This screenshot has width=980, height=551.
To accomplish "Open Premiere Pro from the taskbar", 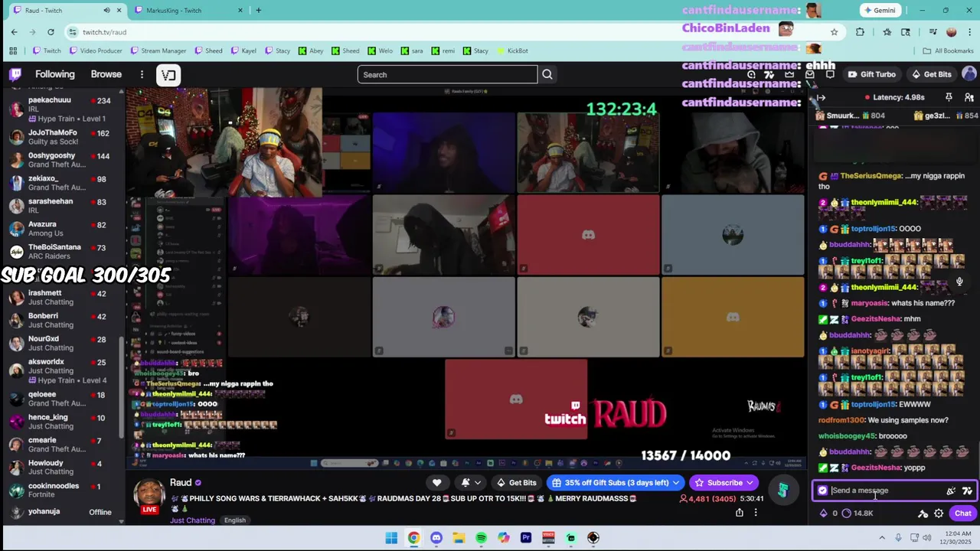I will click(526, 538).
